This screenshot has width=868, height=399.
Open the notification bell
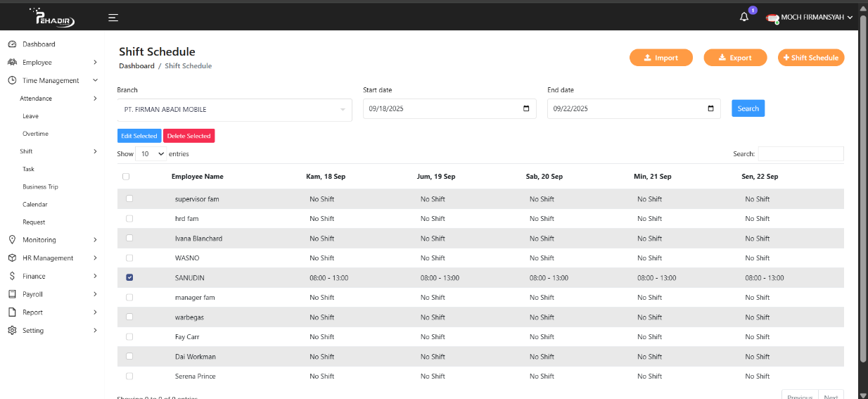tap(744, 17)
